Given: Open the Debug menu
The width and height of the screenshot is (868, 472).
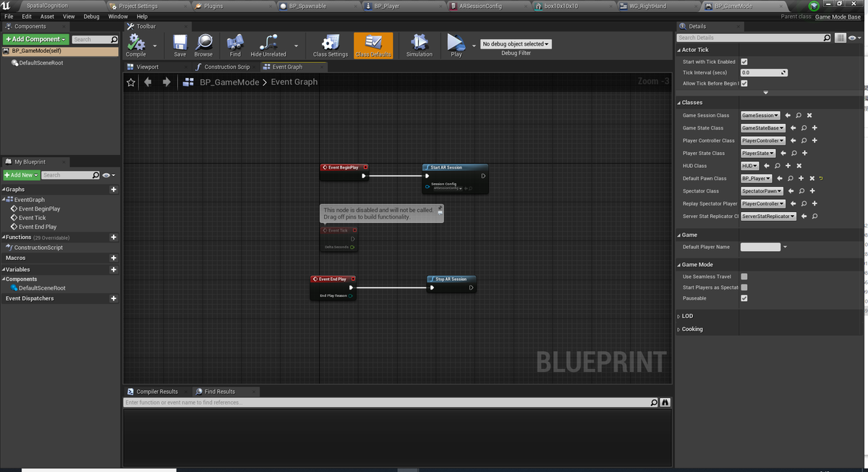Looking at the screenshot, I should [x=91, y=16].
